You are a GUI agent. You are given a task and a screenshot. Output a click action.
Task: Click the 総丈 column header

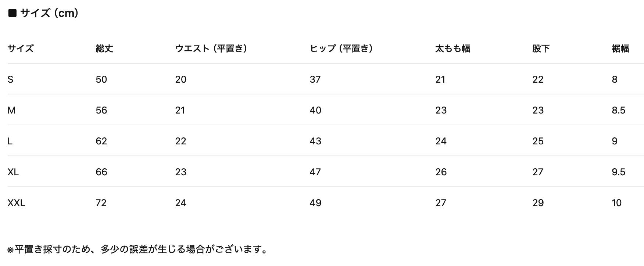pos(104,48)
